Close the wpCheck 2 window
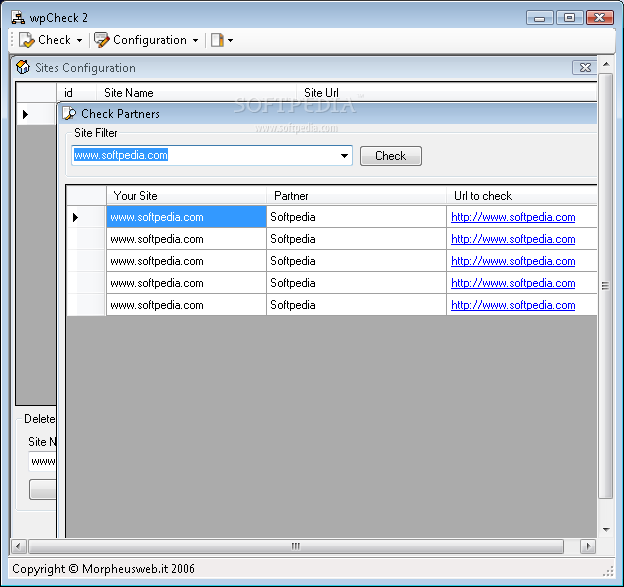 599,18
